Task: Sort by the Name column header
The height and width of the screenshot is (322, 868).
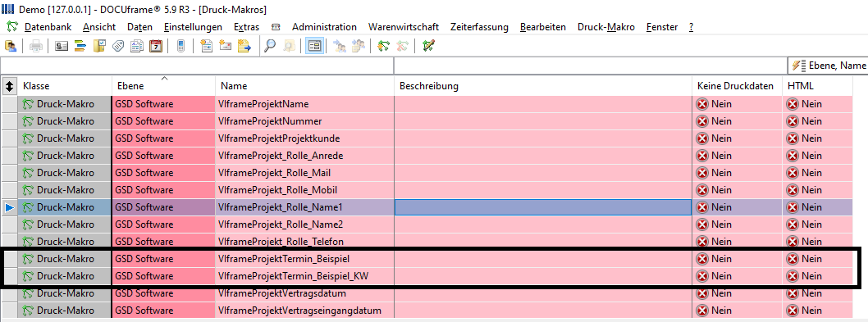Action: (304, 86)
